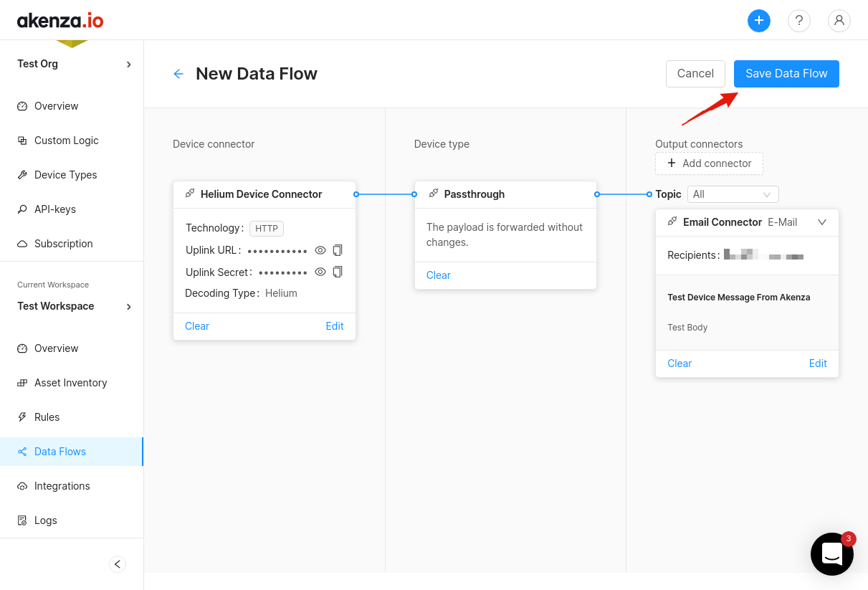Collapse the Email Connector card chevron
The height and width of the screenshot is (590, 868).
(x=822, y=222)
